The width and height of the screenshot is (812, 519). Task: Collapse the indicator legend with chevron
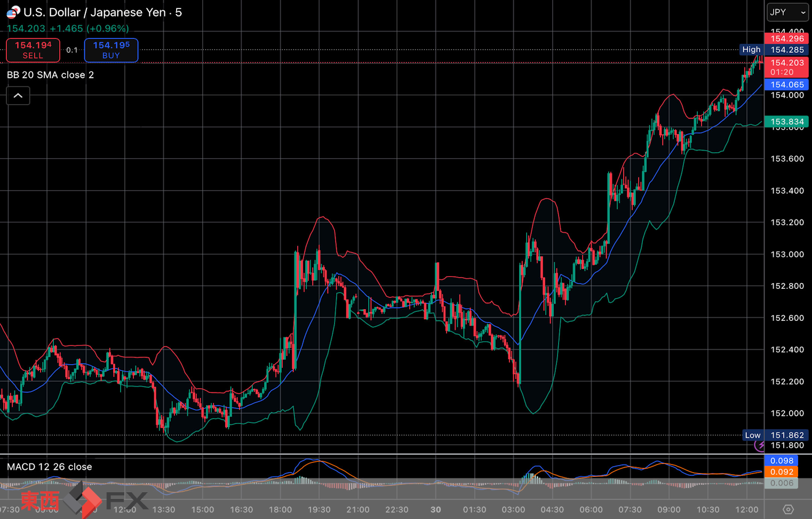click(x=18, y=96)
